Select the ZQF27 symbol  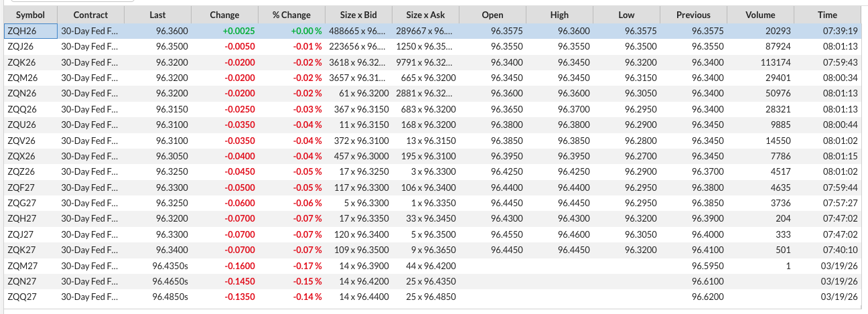(x=21, y=187)
